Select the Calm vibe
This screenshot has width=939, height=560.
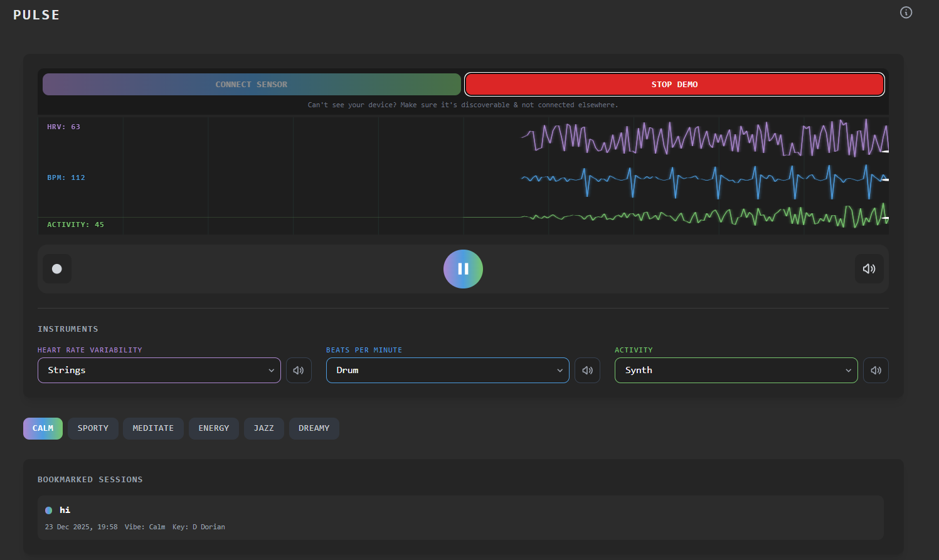(x=43, y=428)
